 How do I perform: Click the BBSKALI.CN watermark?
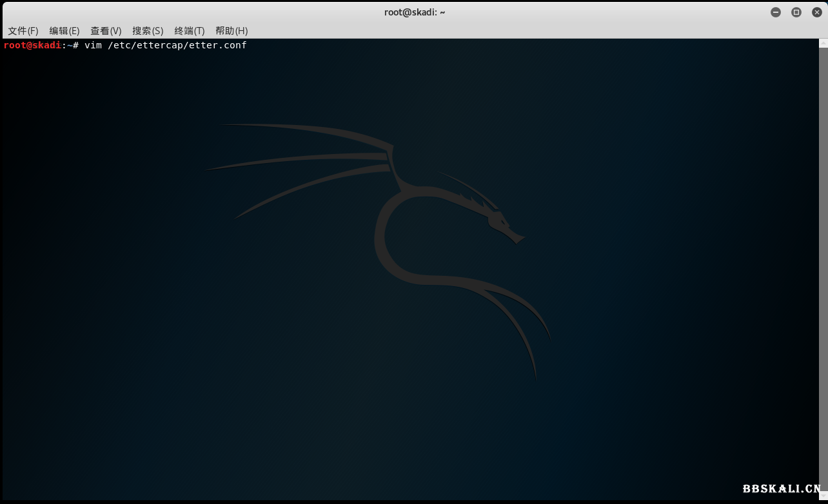pos(781,489)
